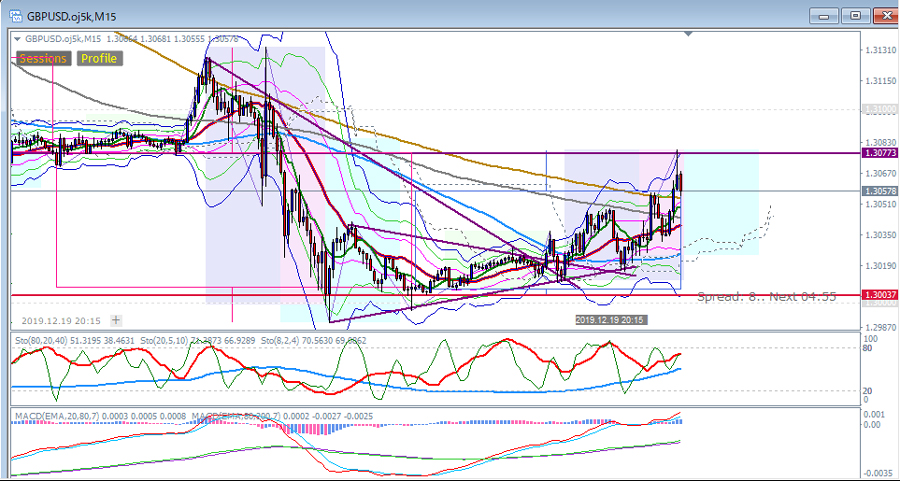The height and width of the screenshot is (481, 900).
Task: Toggle the Profile button
Action: [98, 58]
